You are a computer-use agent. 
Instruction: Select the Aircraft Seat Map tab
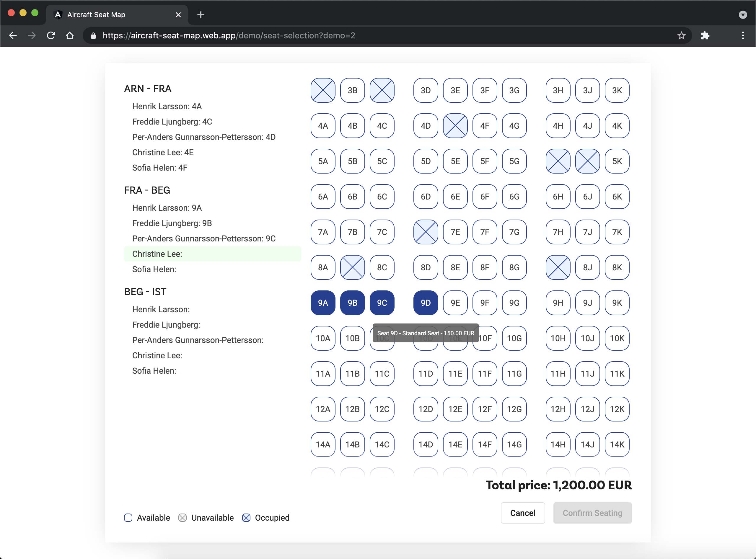coord(97,15)
